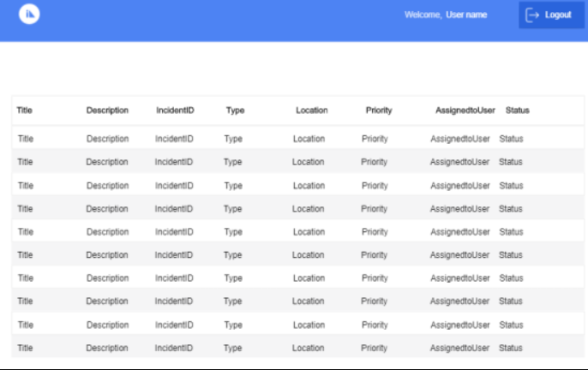Click the AssignedtoUser column header
588x370 pixels.
coord(465,110)
